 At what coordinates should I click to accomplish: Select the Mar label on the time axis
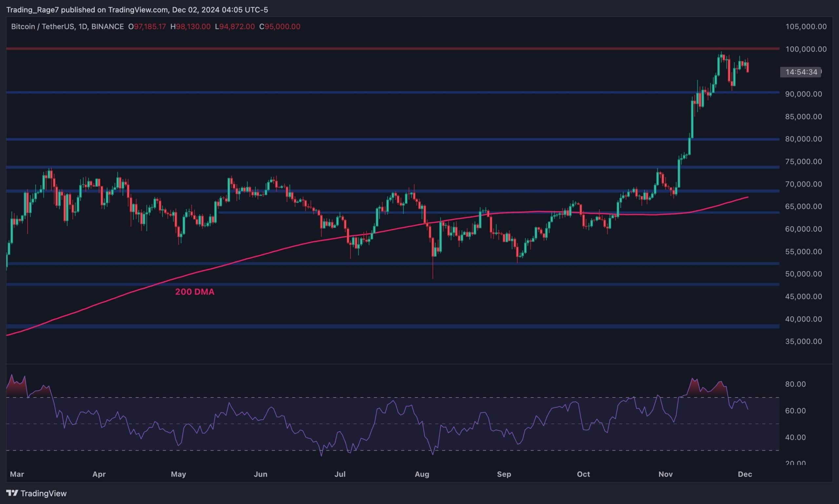17,474
